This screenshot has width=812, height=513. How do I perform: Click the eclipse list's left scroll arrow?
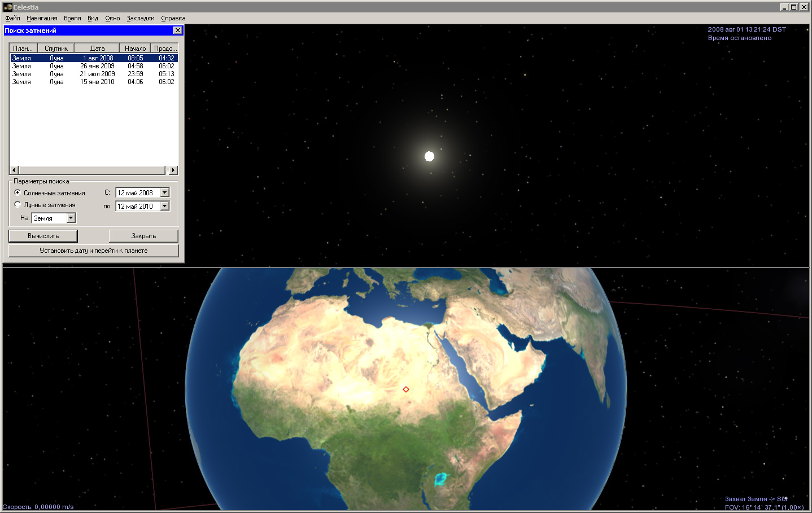coord(14,170)
